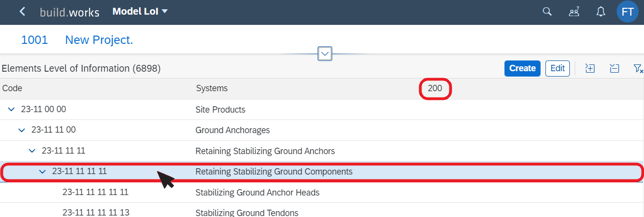This screenshot has height=217, width=644.
Task: Open the collaborators people icon
Action: pyautogui.click(x=574, y=12)
